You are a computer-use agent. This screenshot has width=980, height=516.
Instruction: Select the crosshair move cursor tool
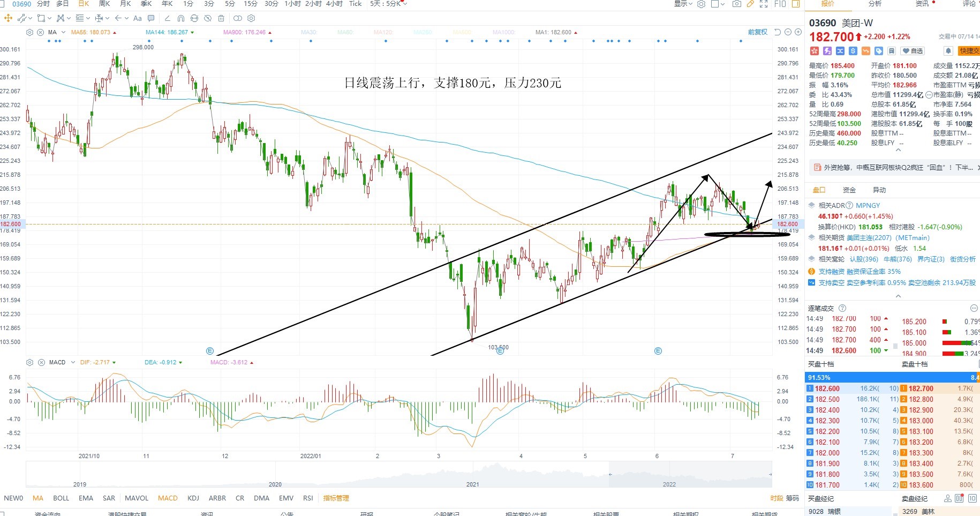click(8, 18)
